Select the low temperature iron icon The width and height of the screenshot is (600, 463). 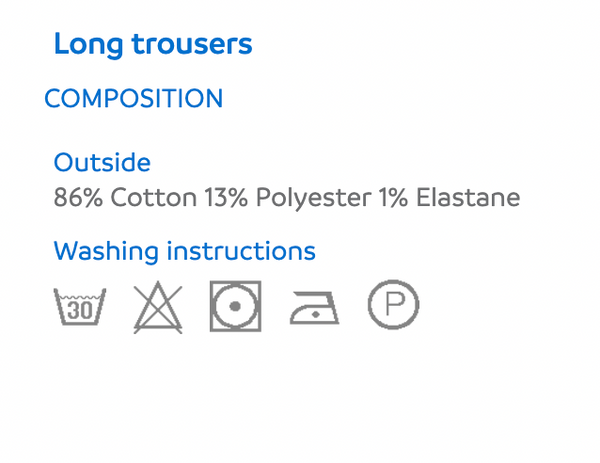(314, 308)
